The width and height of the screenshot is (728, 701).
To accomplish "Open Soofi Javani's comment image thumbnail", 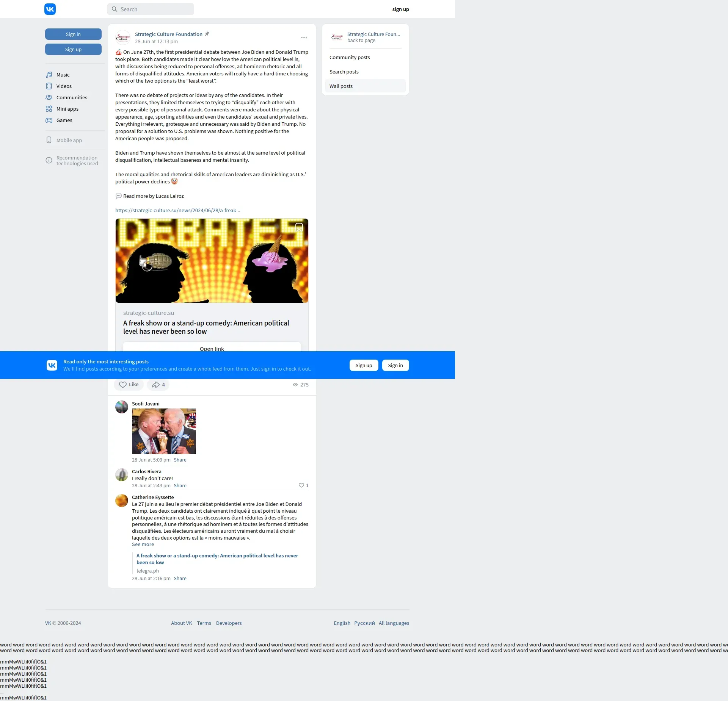I will click(164, 431).
